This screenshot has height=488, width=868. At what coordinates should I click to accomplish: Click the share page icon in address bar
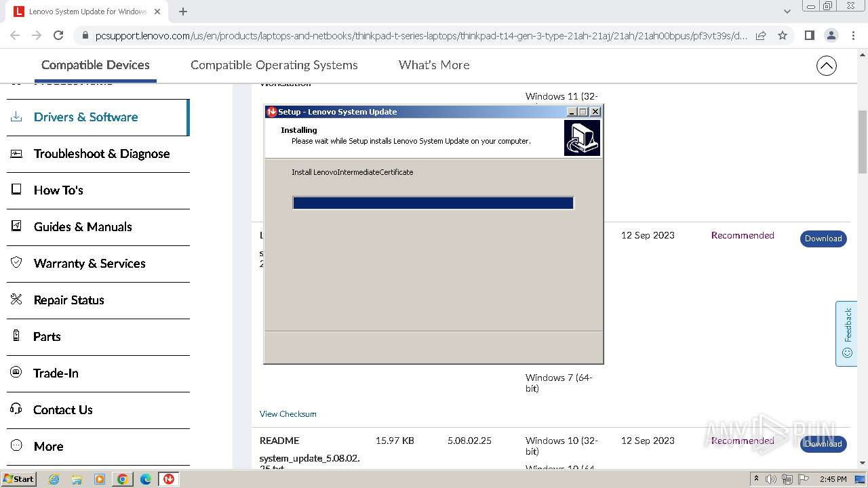(x=761, y=35)
